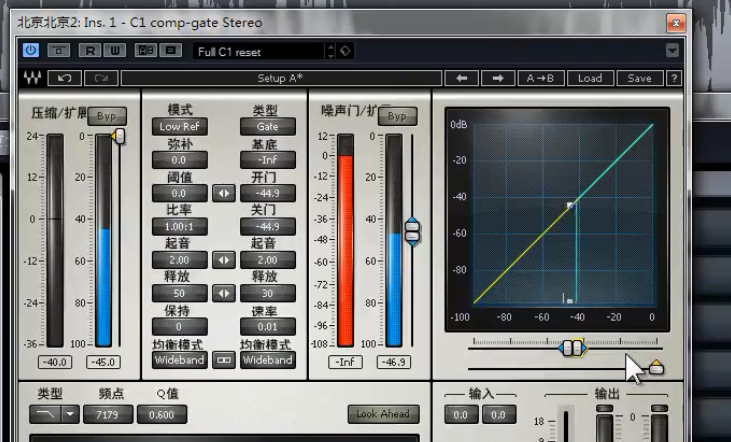Screen dimensions: 731x442
Task: Click the Gate type button
Action: (268, 126)
